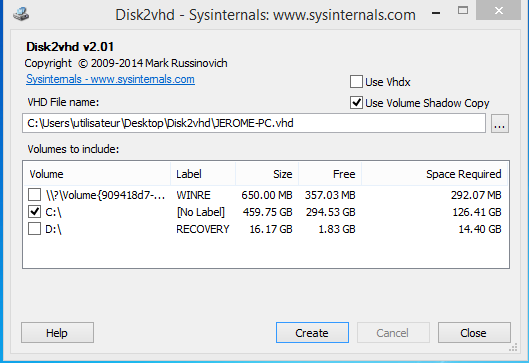The width and height of the screenshot is (529, 363).
Task: Click the VHD File name input field
Action: tap(254, 123)
